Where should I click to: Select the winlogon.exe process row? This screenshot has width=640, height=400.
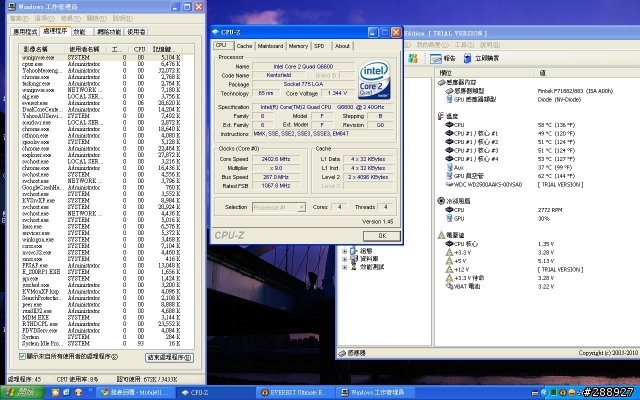(x=100, y=240)
